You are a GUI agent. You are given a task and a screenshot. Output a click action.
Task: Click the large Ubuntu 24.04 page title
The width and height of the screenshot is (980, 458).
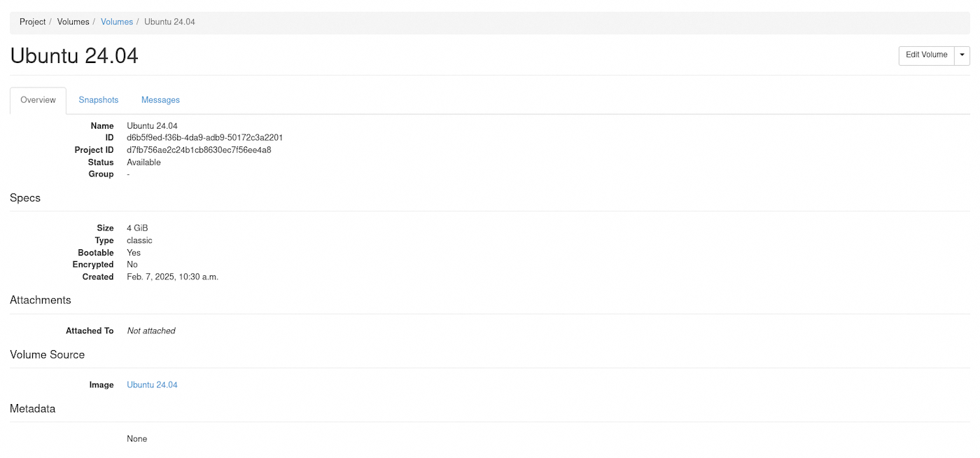[x=74, y=55]
